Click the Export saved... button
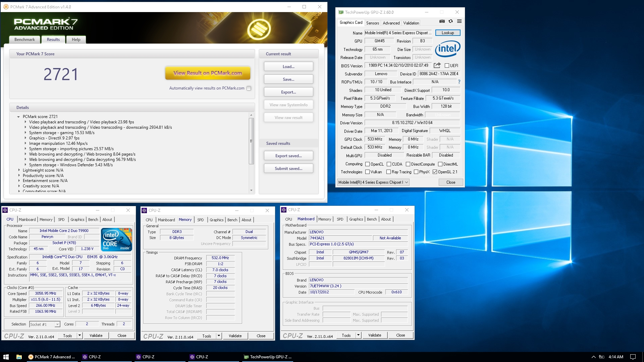 [288, 156]
